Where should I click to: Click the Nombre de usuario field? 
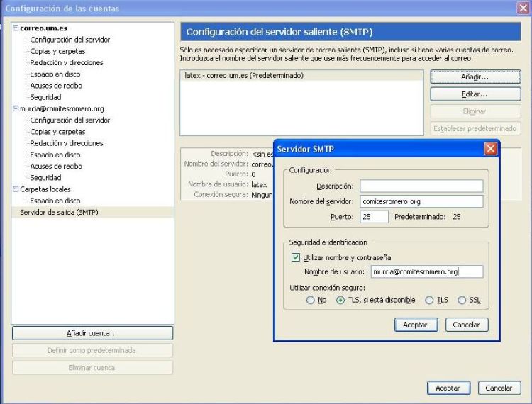pyautogui.click(x=426, y=271)
